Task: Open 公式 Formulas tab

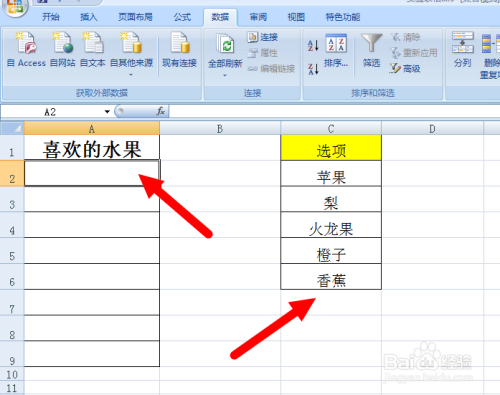Action: 182,17
